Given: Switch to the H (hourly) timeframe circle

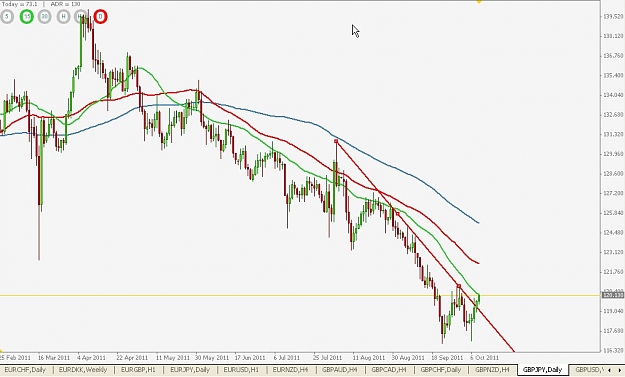Looking at the screenshot, I should pos(63,16).
